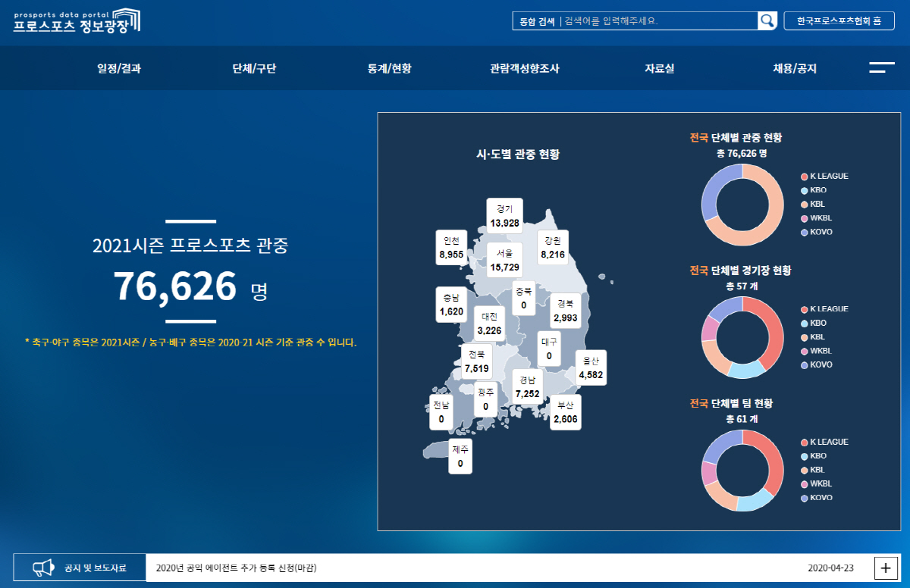Select the 제주 0 map label
Screen dimensions: 910x588
pos(460,455)
